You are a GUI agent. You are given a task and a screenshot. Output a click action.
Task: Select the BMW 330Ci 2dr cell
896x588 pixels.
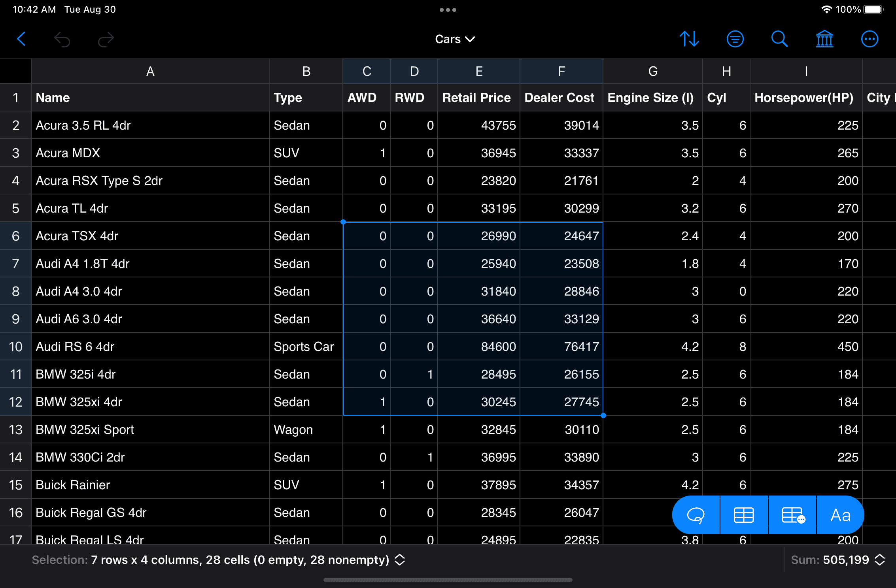(x=150, y=457)
